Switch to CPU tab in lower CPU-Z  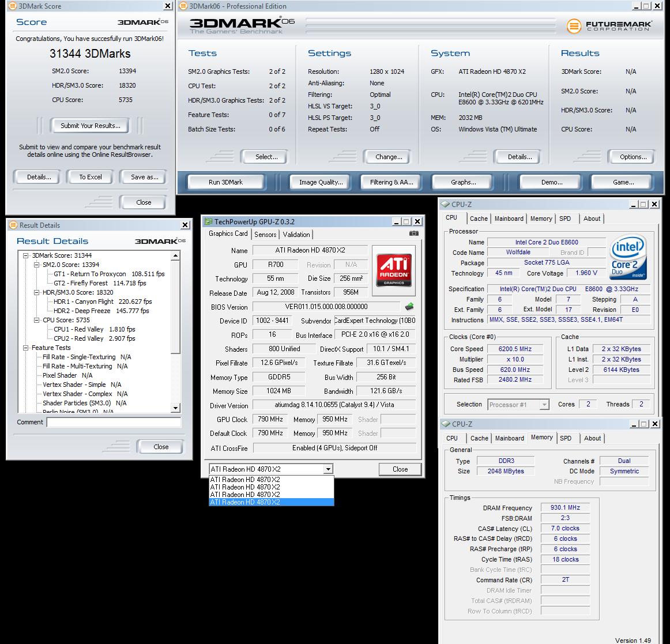click(452, 438)
